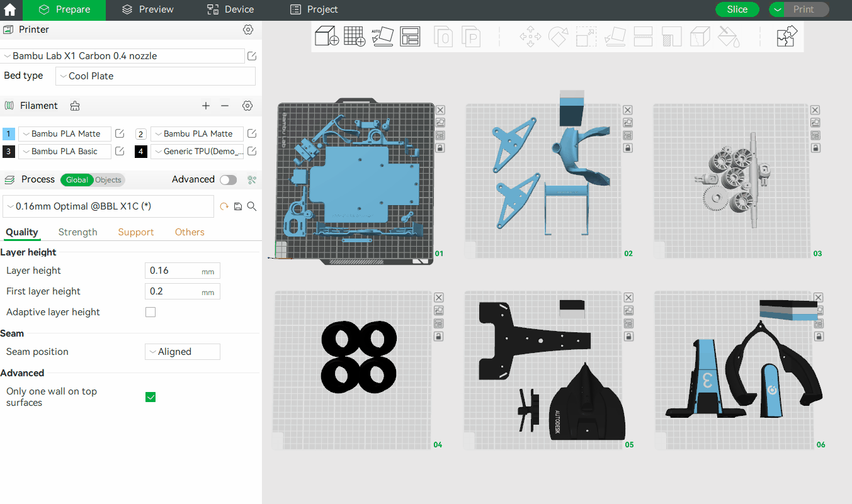Image resolution: width=852 pixels, height=504 pixels.
Task: Click the Home icon
Action: 10,9
